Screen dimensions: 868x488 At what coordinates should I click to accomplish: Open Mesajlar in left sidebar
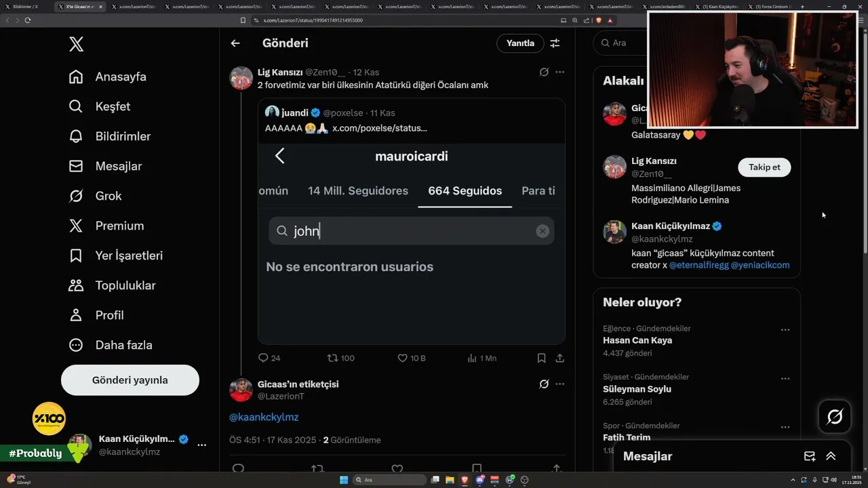coord(105,166)
